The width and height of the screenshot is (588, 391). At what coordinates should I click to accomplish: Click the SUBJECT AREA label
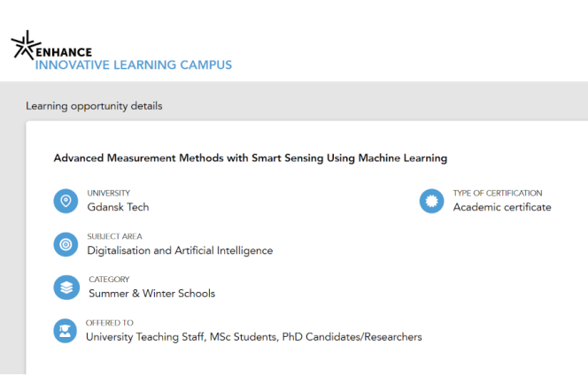pyautogui.click(x=114, y=236)
